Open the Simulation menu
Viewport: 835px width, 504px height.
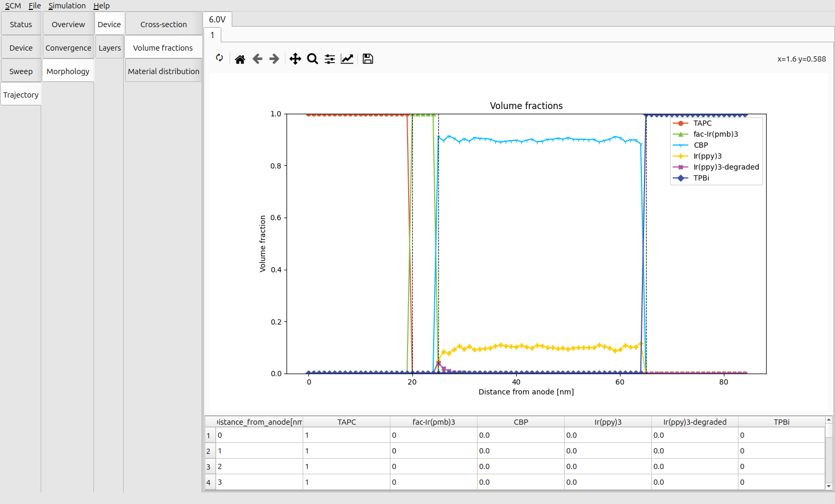[x=67, y=6]
